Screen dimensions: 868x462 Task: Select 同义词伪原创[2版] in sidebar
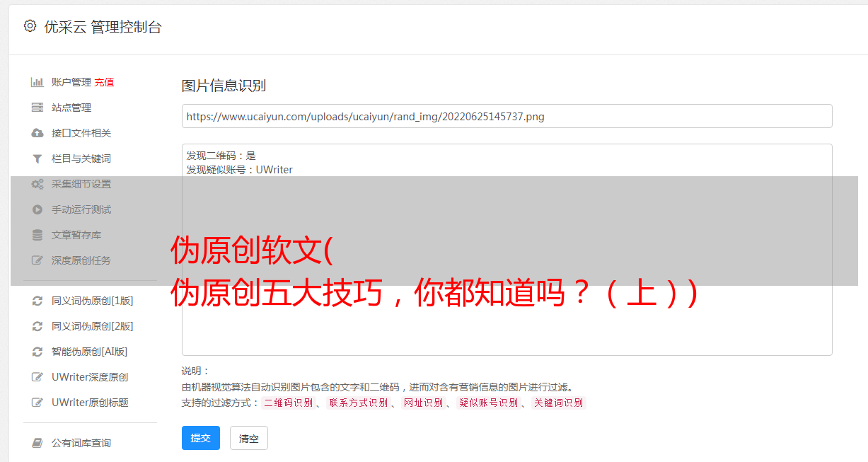click(93, 326)
